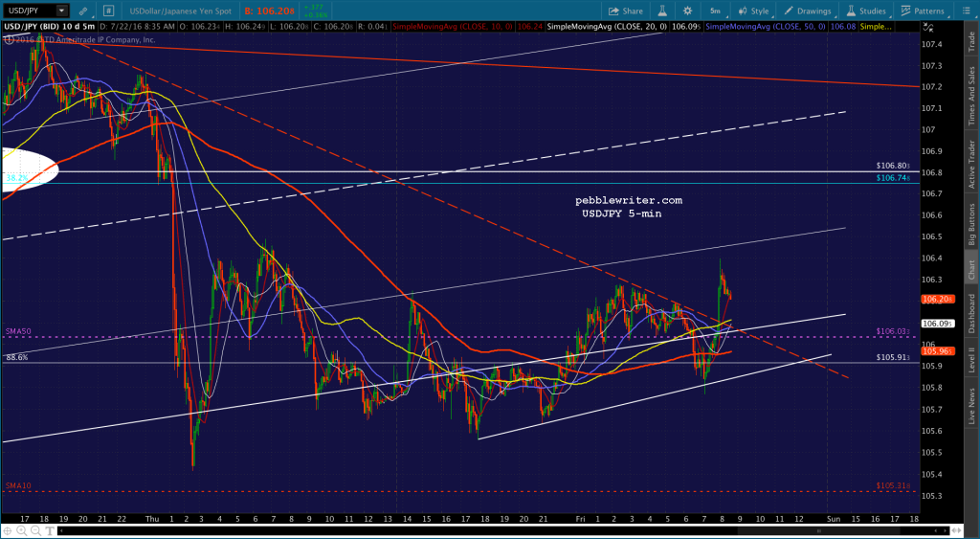Click the Fri date marker on time axis
The width and height of the screenshot is (980, 539).
[x=581, y=519]
